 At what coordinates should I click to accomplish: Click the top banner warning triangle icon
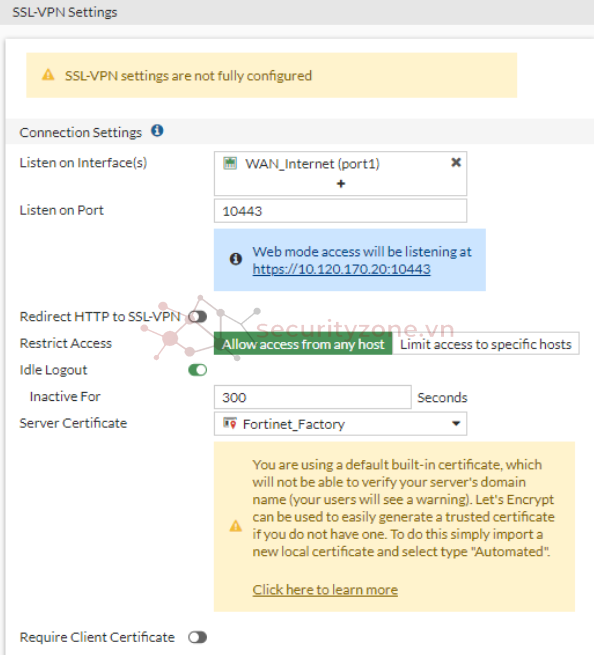point(48,75)
